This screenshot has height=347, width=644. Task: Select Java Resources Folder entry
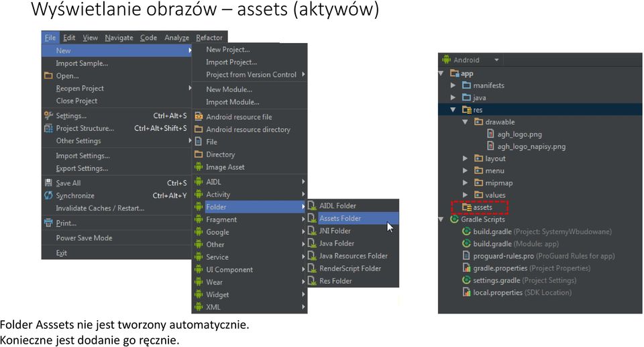tap(353, 256)
